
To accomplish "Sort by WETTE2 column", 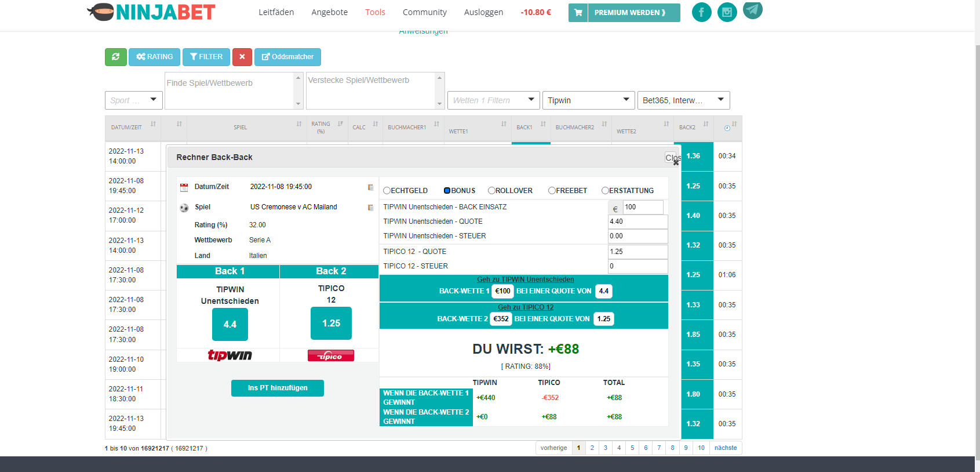I will [642, 128].
